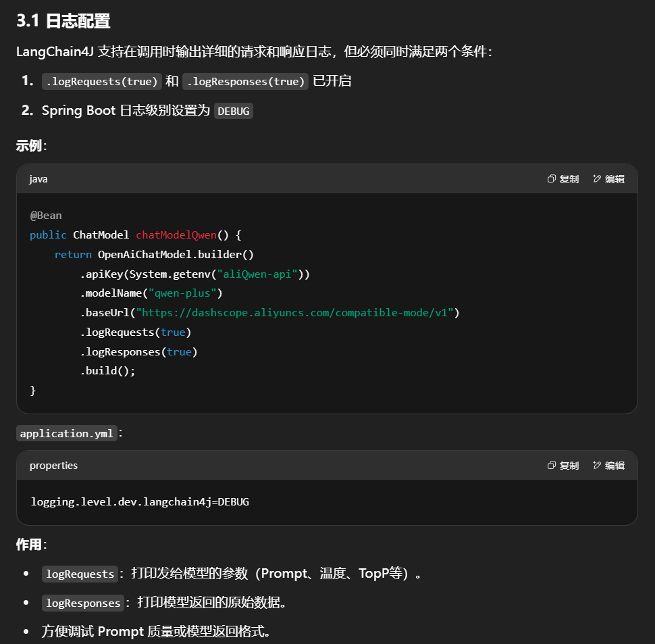Click the "application.yml" inline code label
655x644 pixels.
[67, 434]
